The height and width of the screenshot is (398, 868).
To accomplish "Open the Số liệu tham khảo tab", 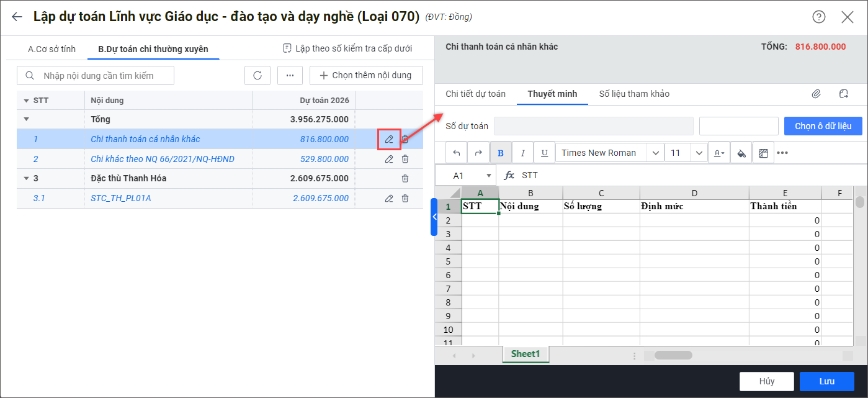I will click(x=634, y=94).
